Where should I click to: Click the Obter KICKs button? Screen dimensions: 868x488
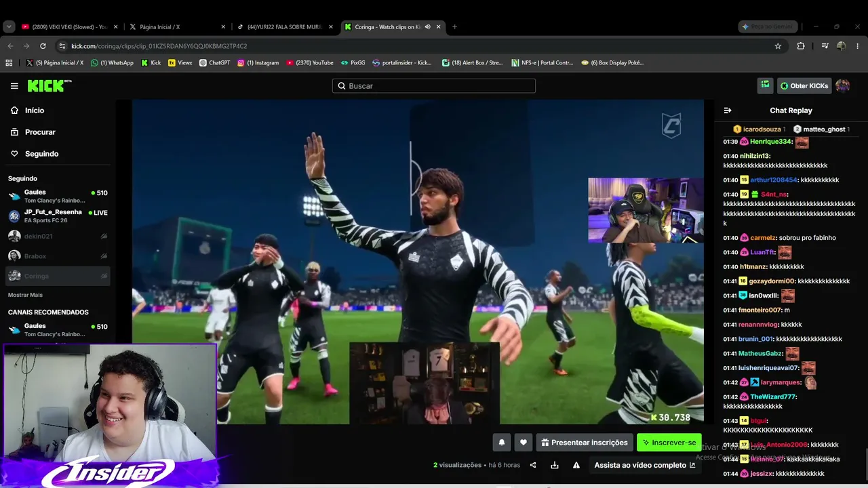[x=804, y=86]
